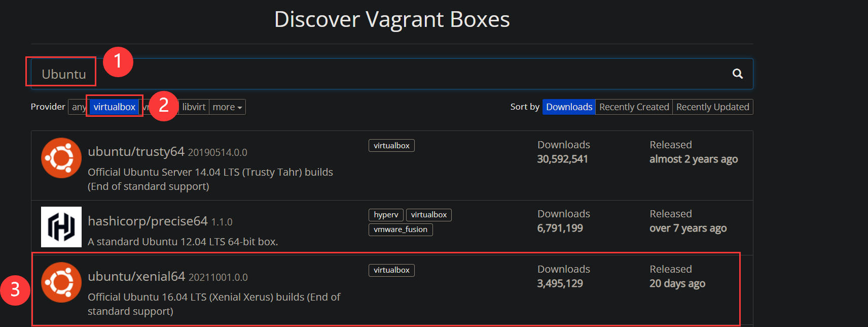
Task: Click the hashicorp/precise64 HashiCorp logo
Action: (61, 227)
